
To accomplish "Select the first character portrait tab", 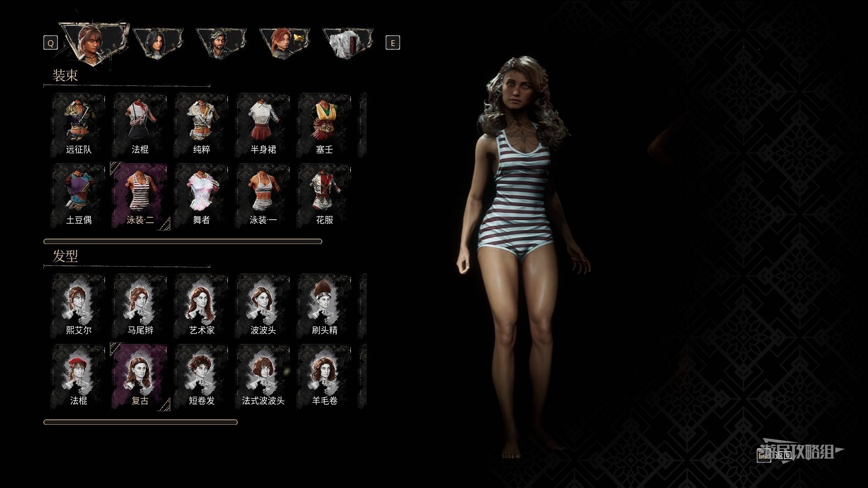I will 94,44.
